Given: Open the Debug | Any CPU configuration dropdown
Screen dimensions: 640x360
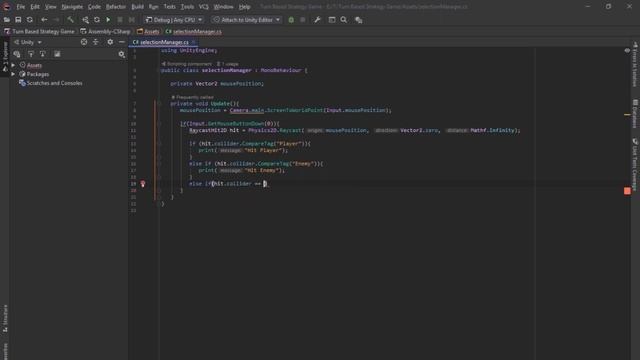Looking at the screenshot, I should pos(174,20).
